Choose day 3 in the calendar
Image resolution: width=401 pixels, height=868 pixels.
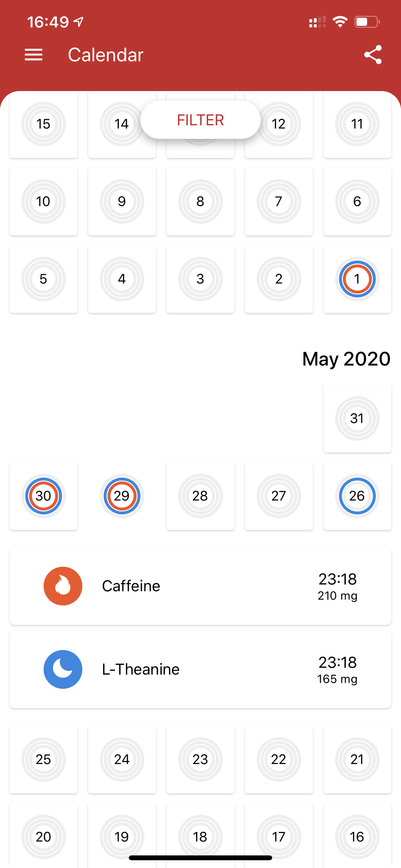(200, 279)
